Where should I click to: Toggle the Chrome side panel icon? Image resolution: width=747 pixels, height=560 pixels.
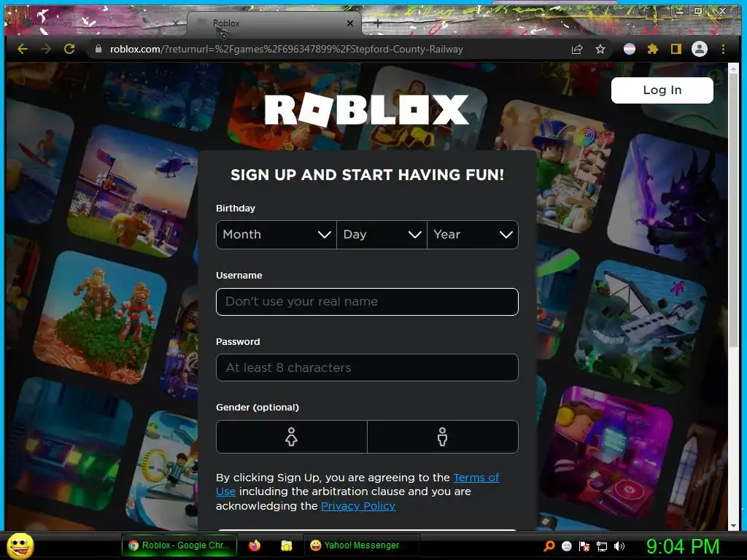[x=676, y=49]
